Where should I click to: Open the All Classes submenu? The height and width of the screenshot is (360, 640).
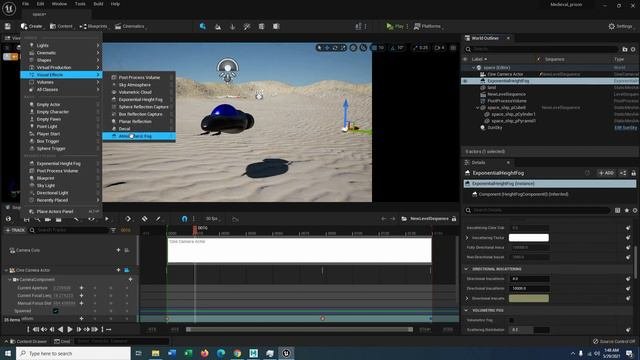pyautogui.click(x=61, y=89)
